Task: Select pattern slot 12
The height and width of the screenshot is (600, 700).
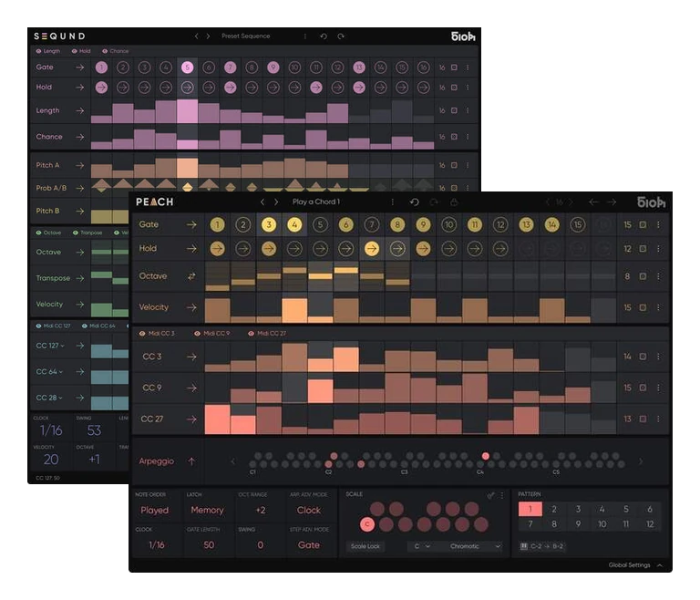Action: [650, 524]
